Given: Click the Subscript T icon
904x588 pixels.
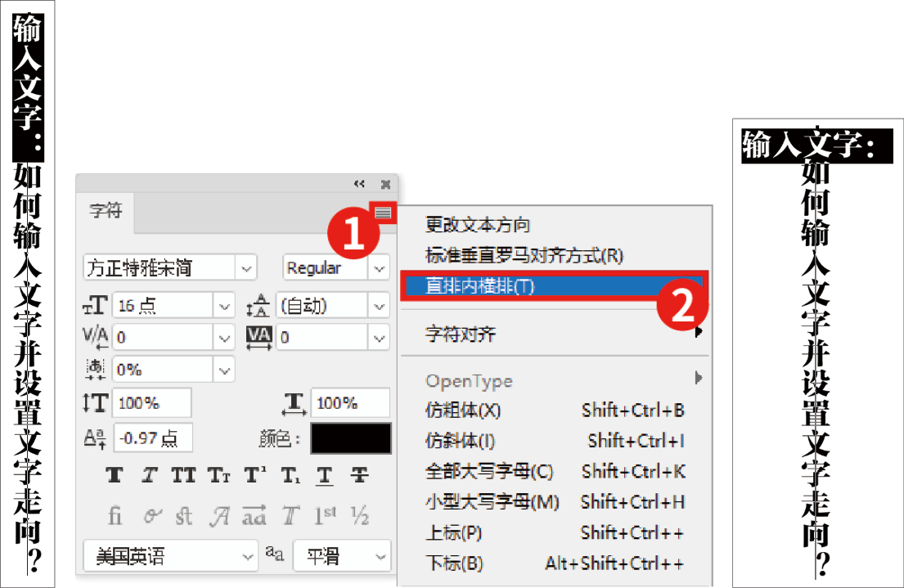Looking at the screenshot, I should 290,475.
